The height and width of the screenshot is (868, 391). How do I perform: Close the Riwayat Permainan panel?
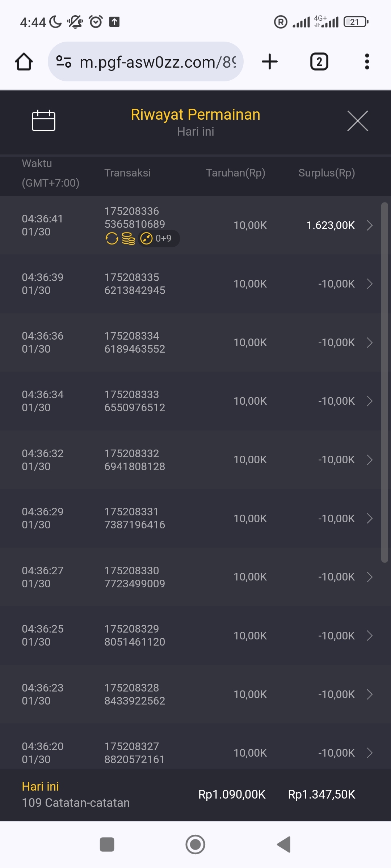(357, 121)
